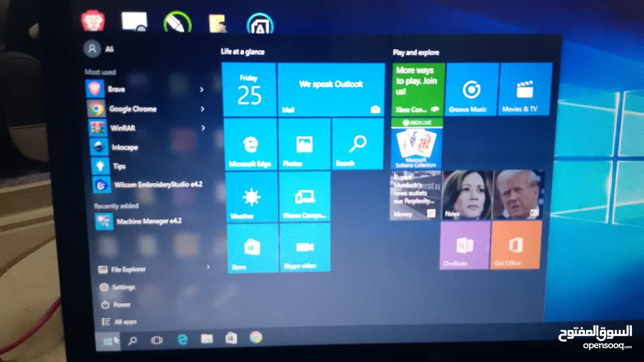Expand the Brave jump list arrow
The width and height of the screenshot is (644, 362).
201,89
